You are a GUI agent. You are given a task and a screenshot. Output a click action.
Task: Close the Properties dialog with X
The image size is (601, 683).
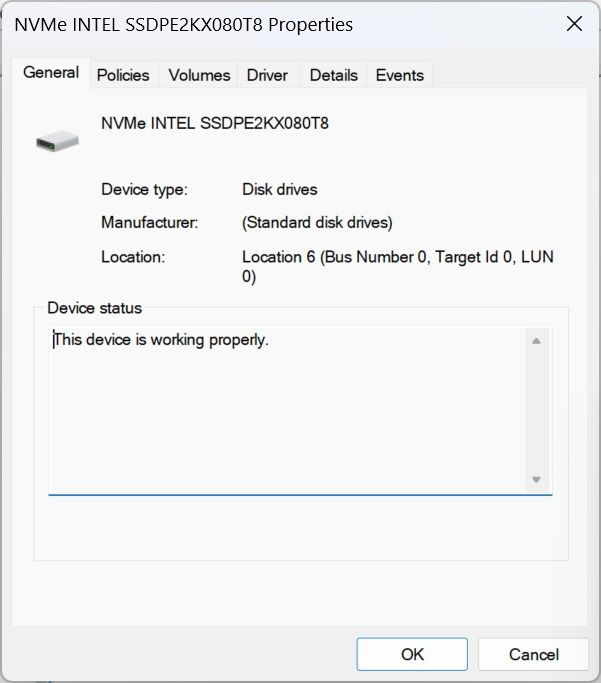[574, 24]
